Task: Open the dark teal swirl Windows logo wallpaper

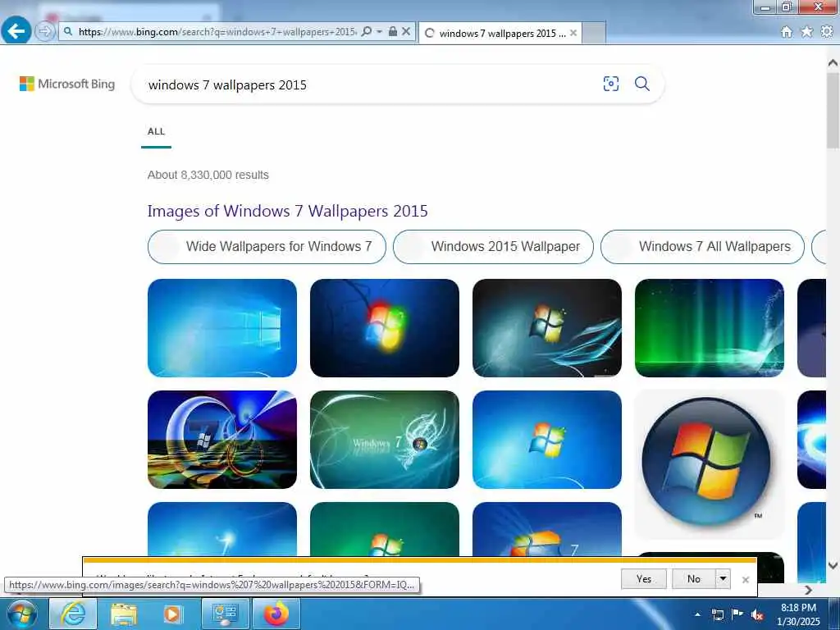Action: (x=547, y=328)
